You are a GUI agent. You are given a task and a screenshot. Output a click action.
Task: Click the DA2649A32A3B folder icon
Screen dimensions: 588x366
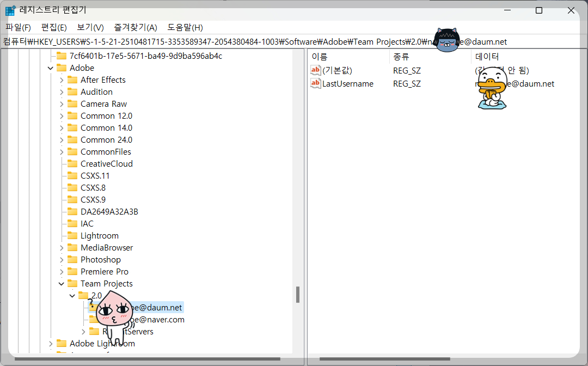click(x=72, y=212)
